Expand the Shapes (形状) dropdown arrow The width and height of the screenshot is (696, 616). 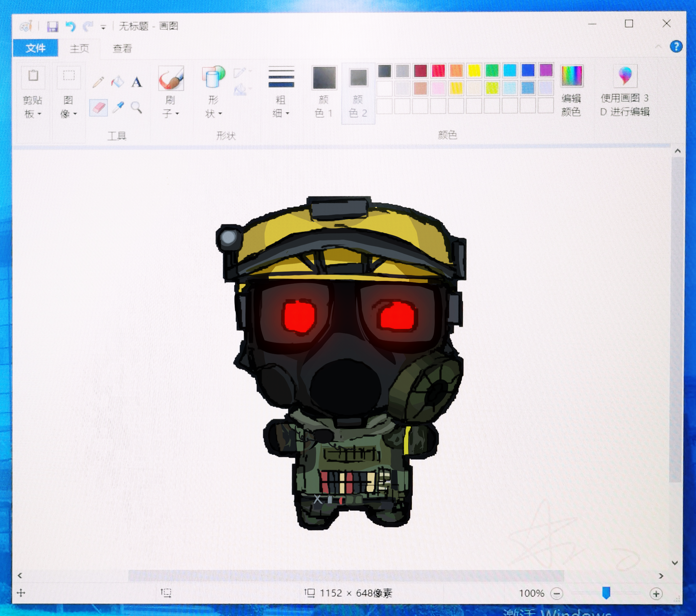pyautogui.click(x=220, y=113)
